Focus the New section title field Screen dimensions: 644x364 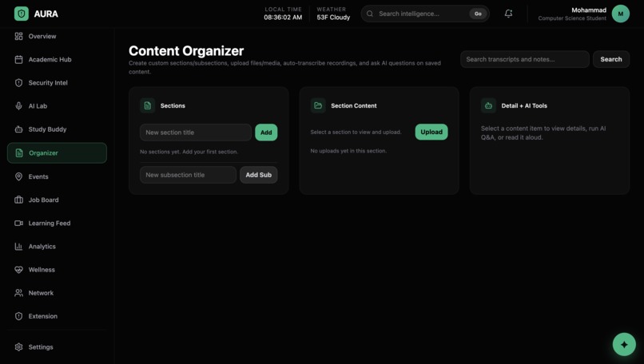point(196,133)
